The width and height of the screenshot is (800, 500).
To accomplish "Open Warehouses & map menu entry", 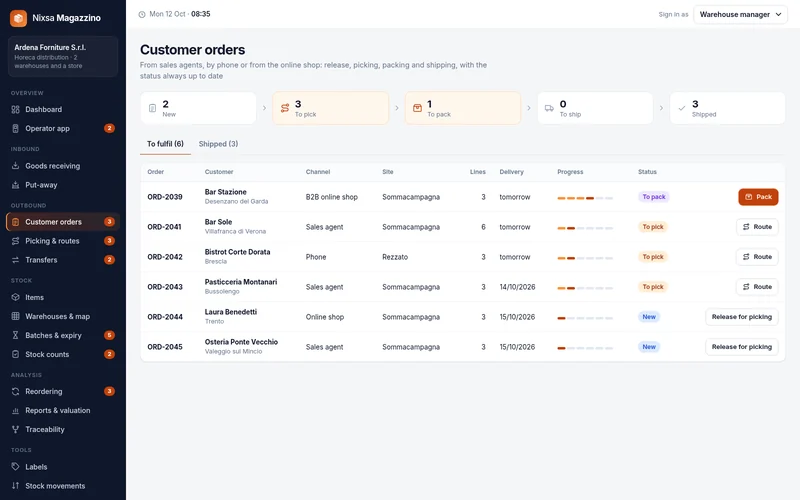I will (63, 316).
